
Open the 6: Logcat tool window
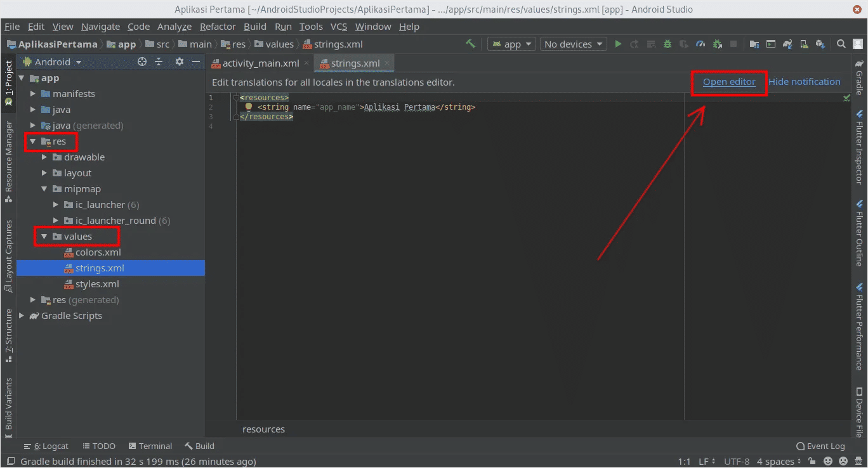46,446
